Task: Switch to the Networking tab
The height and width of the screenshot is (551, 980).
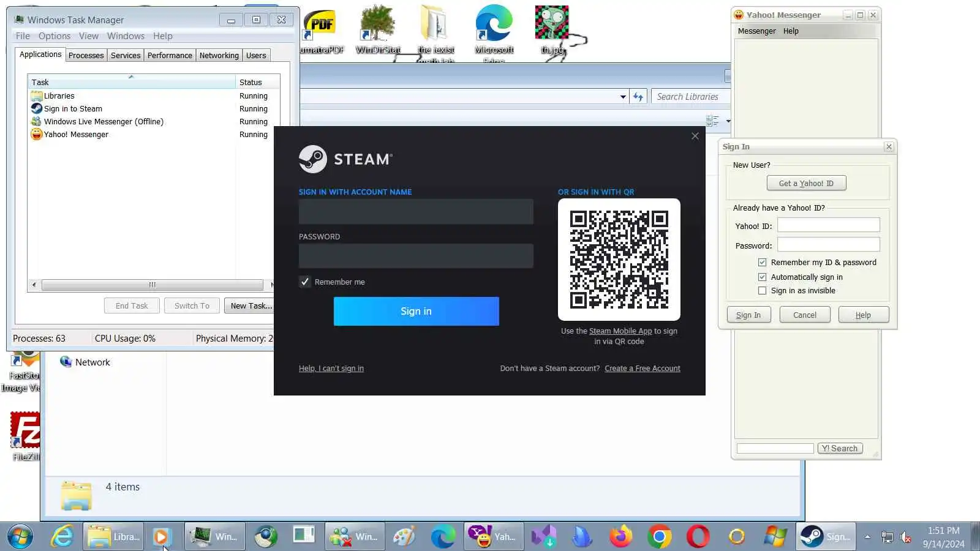Action: (219, 55)
